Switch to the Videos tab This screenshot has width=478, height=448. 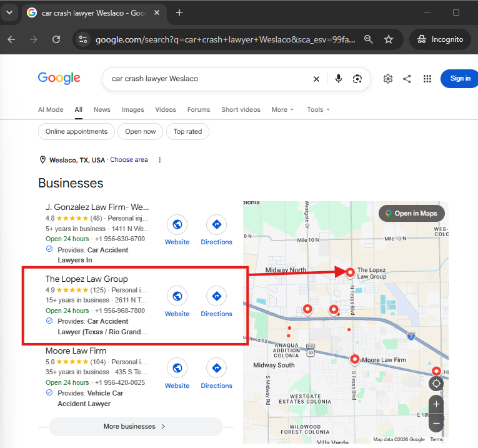pos(166,110)
